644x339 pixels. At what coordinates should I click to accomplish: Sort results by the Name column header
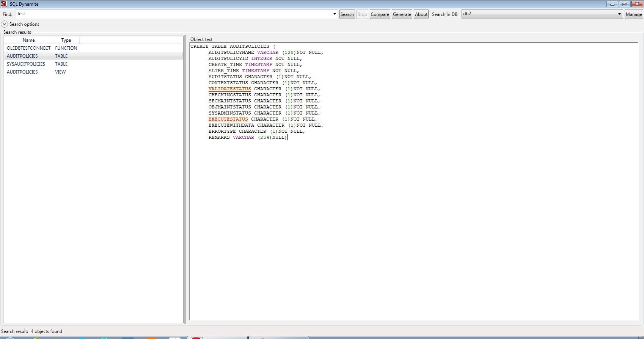pyautogui.click(x=28, y=40)
